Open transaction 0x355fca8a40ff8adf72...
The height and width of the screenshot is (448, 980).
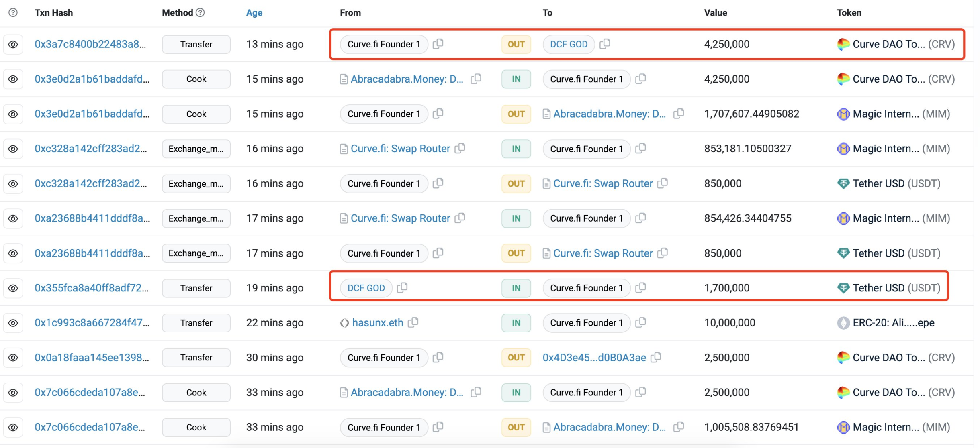pos(92,288)
